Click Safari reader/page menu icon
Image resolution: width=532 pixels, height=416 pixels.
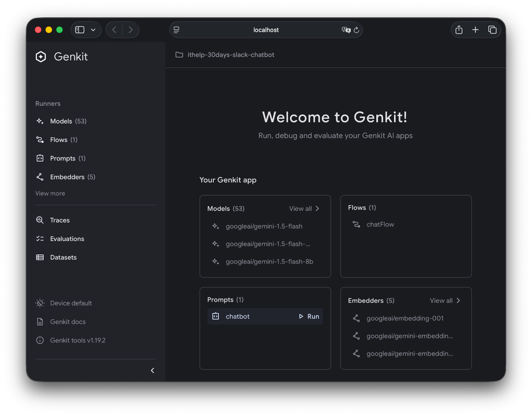177,30
